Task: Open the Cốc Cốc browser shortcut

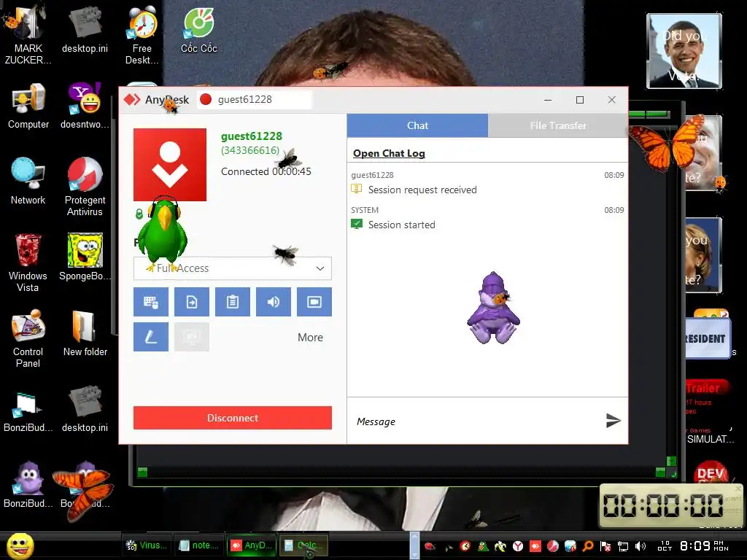Action: point(198,31)
